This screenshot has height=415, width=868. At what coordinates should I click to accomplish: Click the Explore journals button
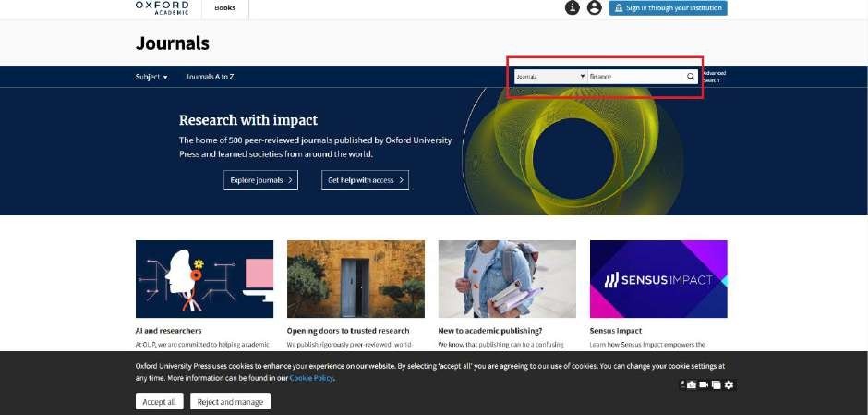tap(260, 180)
